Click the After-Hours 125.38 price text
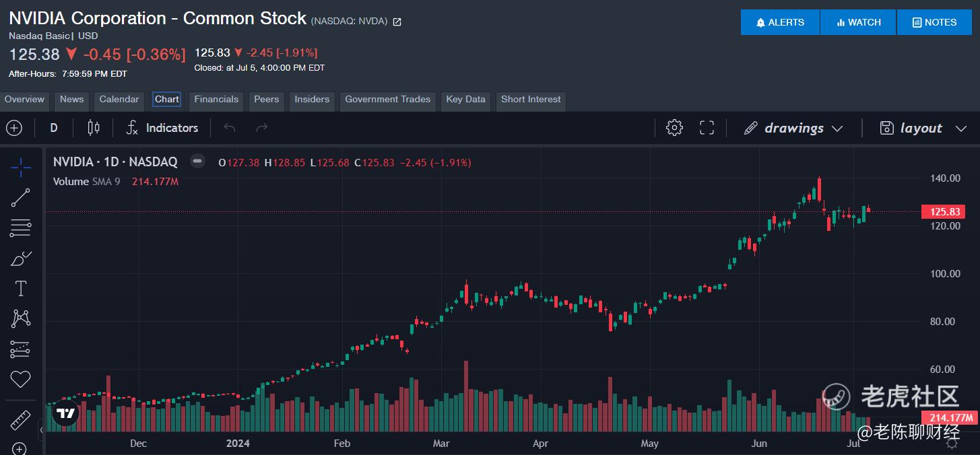This screenshot has height=455, width=980. (x=34, y=54)
